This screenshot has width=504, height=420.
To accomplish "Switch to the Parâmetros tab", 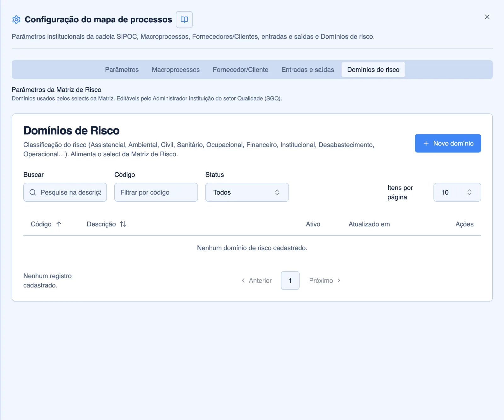I will pos(122,70).
